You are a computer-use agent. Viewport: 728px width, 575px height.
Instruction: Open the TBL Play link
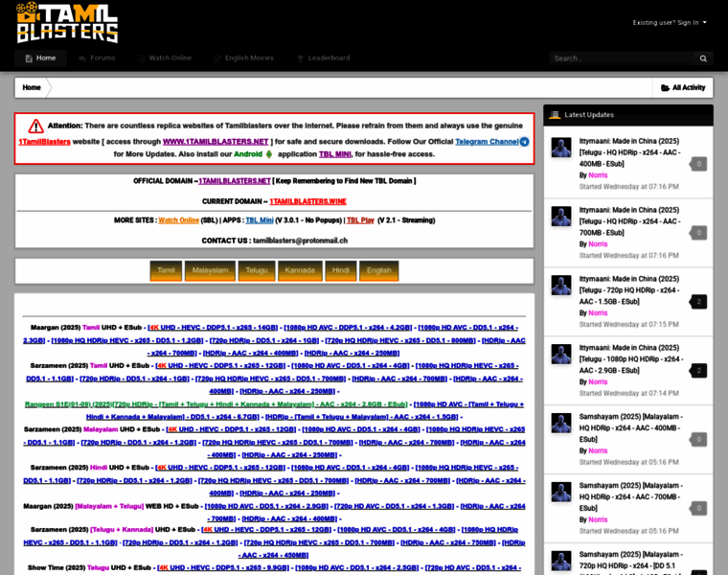[x=360, y=220]
